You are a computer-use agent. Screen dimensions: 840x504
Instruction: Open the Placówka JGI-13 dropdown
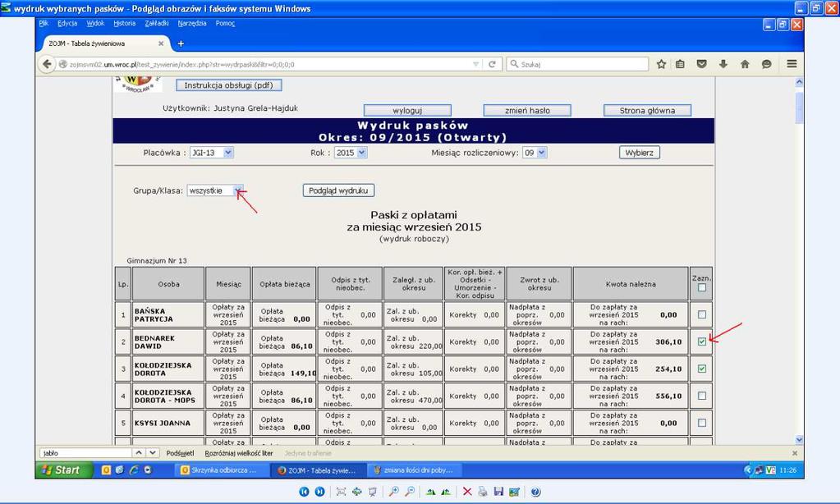point(212,153)
